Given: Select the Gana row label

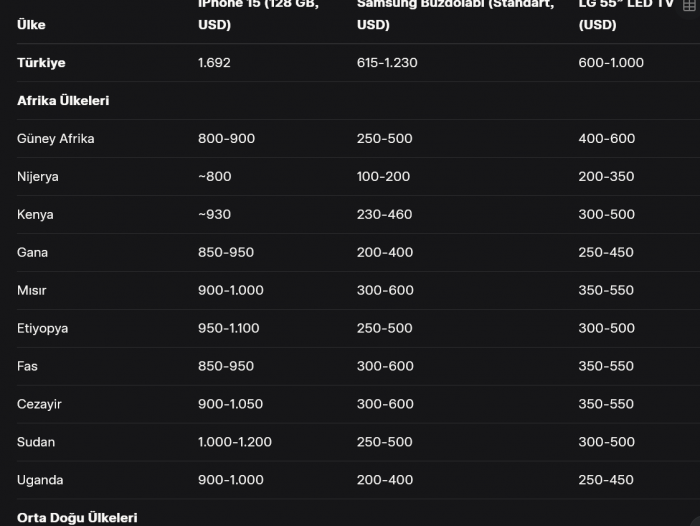Looking at the screenshot, I should coord(32,252).
